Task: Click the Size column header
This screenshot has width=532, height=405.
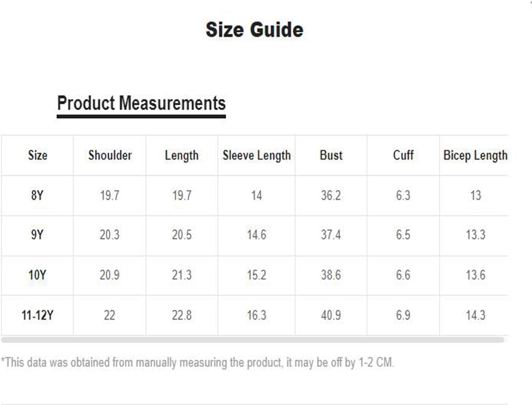Action: coord(38,155)
